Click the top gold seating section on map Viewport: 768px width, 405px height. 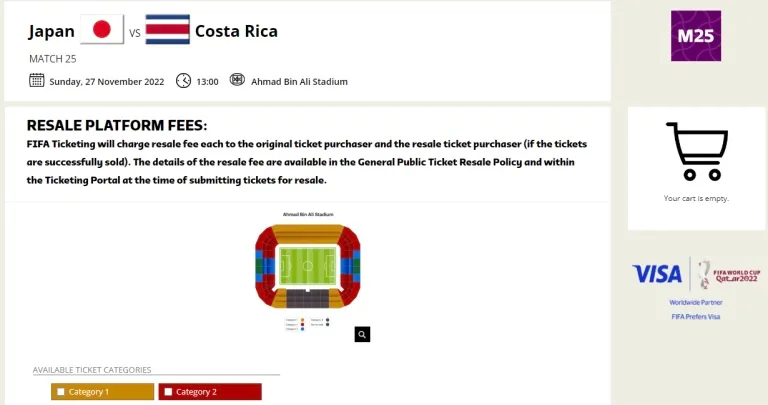(308, 233)
